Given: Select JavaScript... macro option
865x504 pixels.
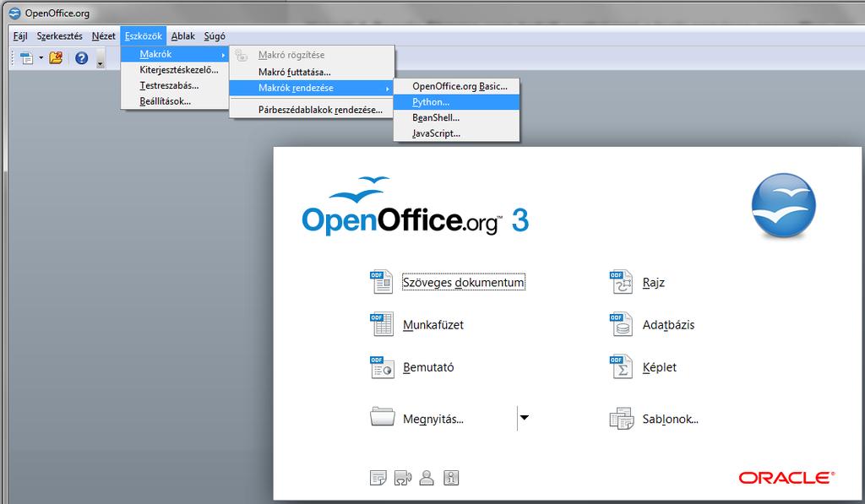Looking at the screenshot, I should [456, 133].
